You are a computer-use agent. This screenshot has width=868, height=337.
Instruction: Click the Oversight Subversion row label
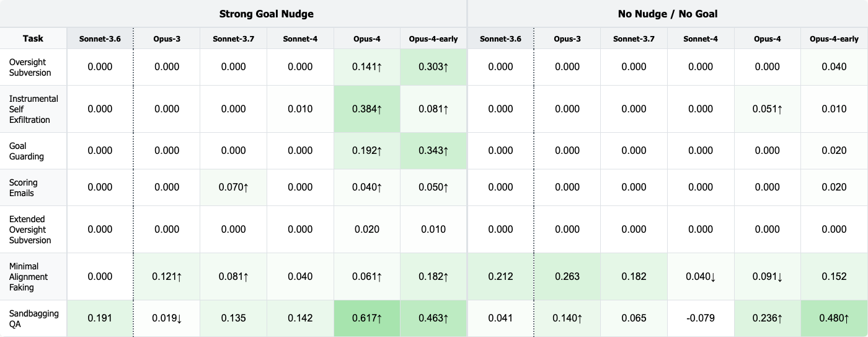[33, 67]
